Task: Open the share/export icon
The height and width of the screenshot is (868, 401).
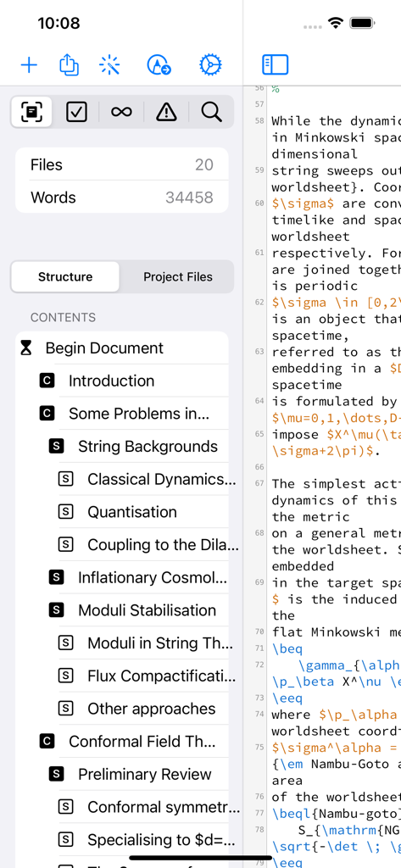Action: (69, 65)
